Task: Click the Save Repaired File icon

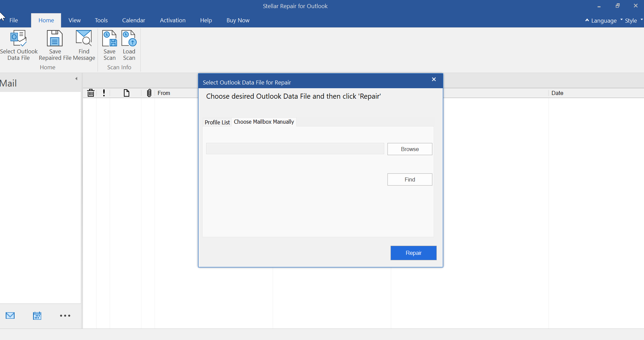Action: (55, 39)
